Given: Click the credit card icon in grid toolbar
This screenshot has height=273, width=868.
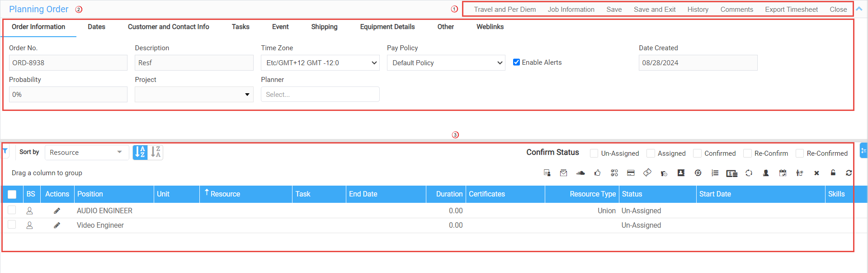Looking at the screenshot, I should [x=631, y=173].
